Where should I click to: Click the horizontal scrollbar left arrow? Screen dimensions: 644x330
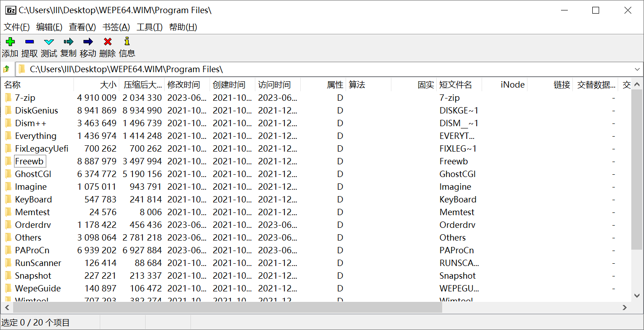pyautogui.click(x=7, y=307)
